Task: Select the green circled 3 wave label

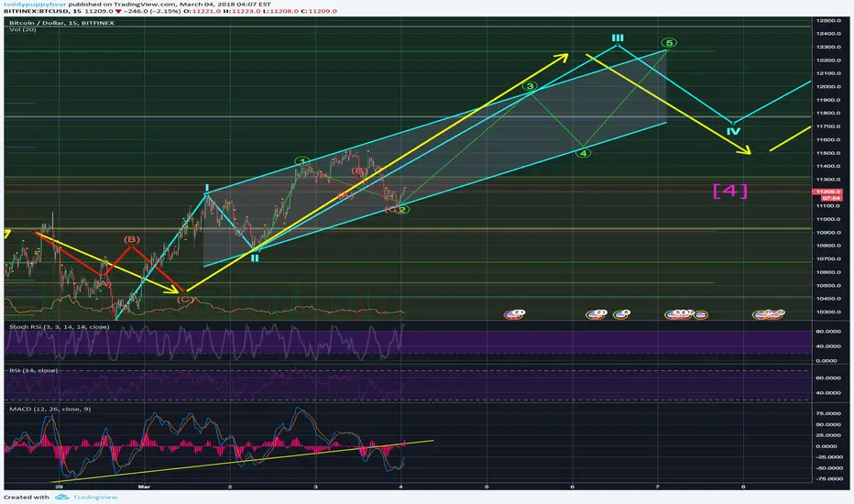Action: tap(530, 86)
